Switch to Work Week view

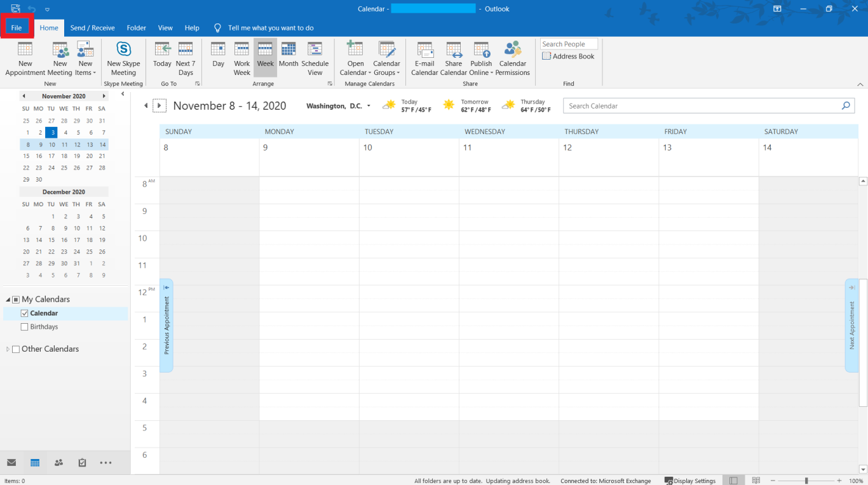point(242,58)
